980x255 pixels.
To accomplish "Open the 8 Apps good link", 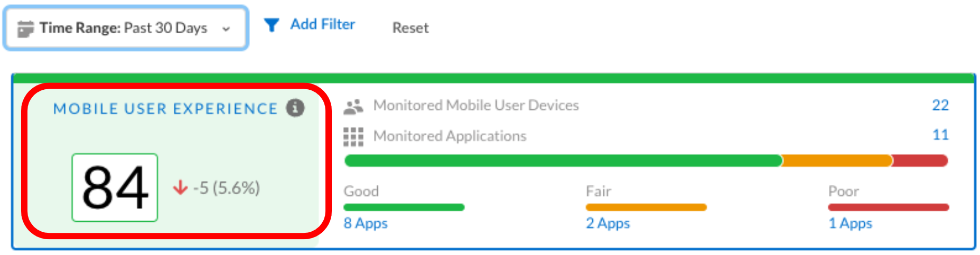I will tap(366, 223).
